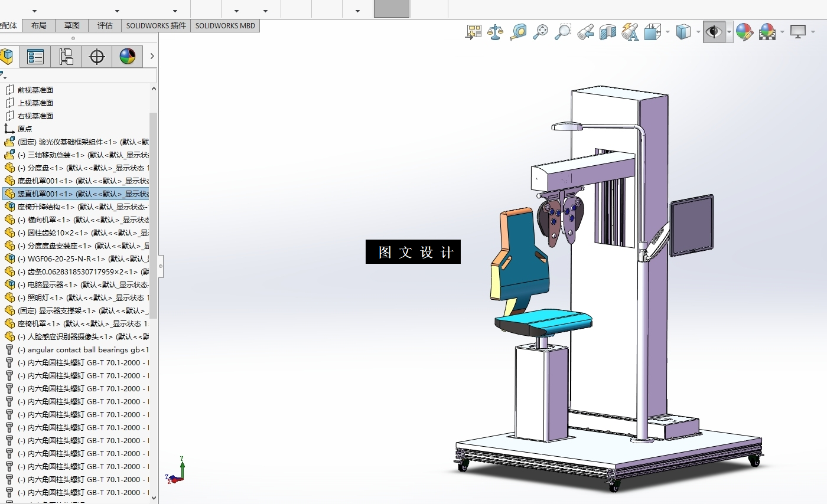Open the SOLIDWORKS 插件 tab
The height and width of the screenshot is (504, 827).
(x=156, y=25)
